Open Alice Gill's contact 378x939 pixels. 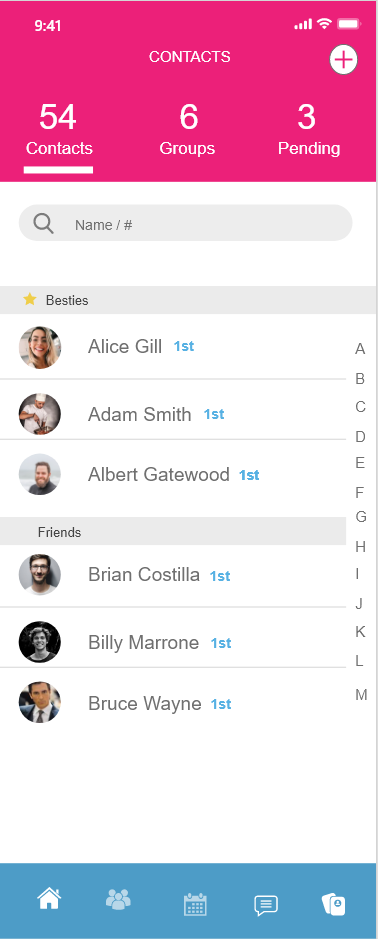[173, 347]
